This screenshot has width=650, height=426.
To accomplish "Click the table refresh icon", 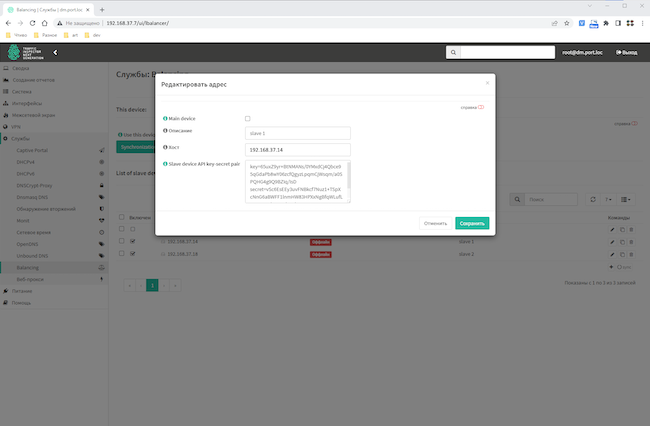I will [593, 199].
